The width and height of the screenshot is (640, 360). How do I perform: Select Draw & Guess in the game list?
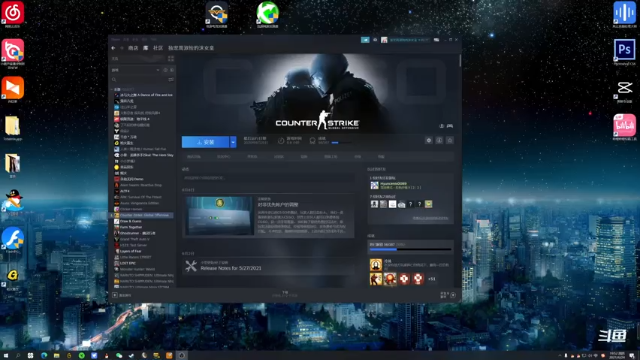coord(128,221)
